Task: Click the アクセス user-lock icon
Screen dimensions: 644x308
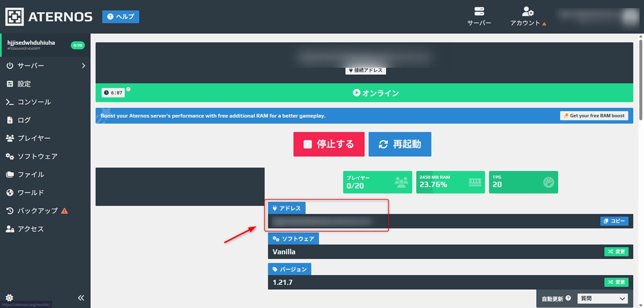Action: click(10, 229)
